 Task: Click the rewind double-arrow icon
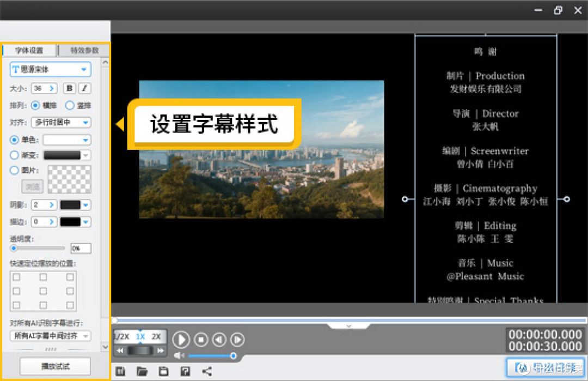coord(120,350)
